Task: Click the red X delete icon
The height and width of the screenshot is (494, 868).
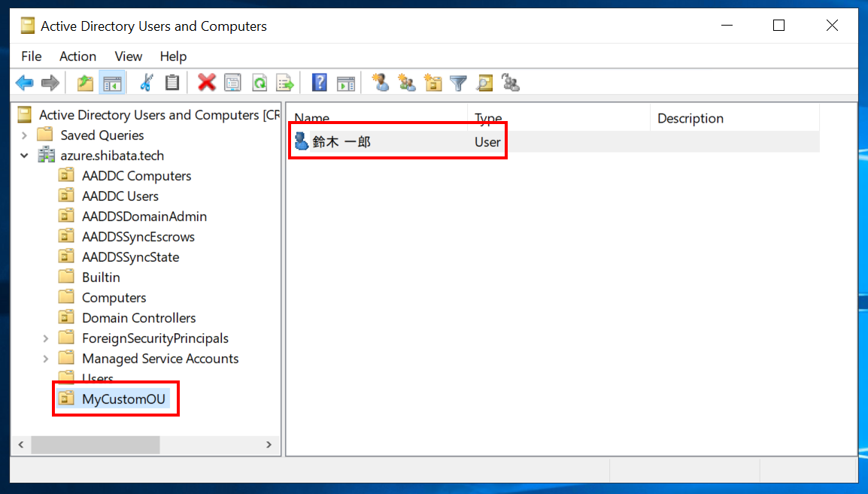Action: [206, 83]
